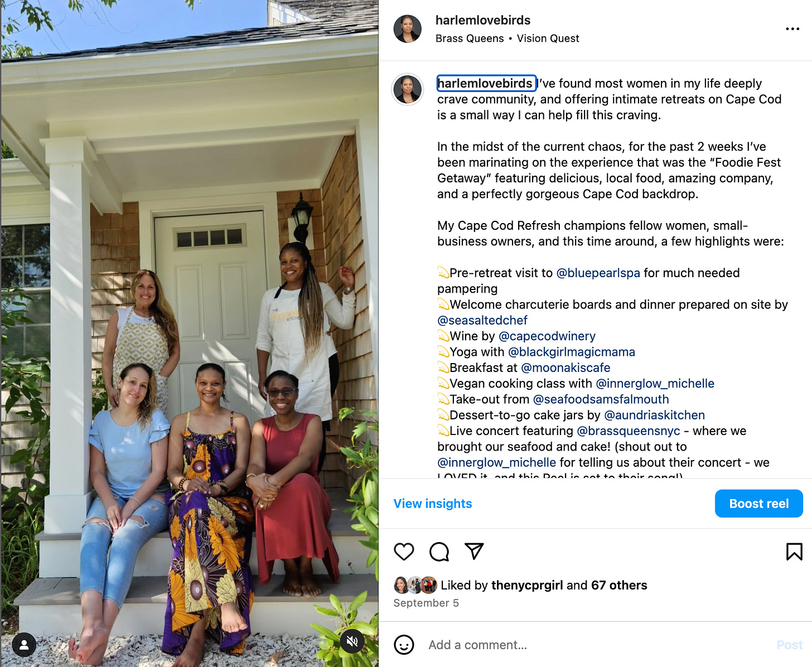Like the post with the heart icon

[404, 552]
